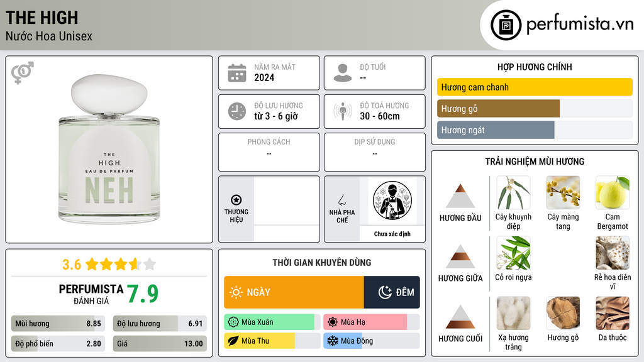The height and width of the screenshot is (362, 644).
Task: Click the Giá 13.00 score bar
Action: tap(160, 344)
